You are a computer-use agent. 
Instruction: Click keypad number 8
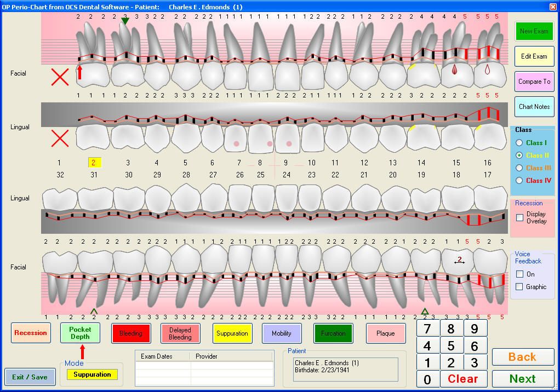451,328
